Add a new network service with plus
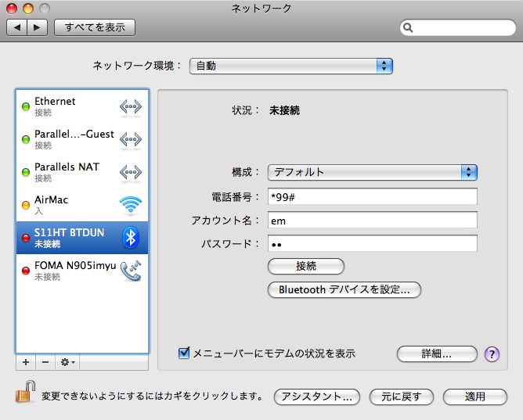523x420 pixels. click(26, 362)
